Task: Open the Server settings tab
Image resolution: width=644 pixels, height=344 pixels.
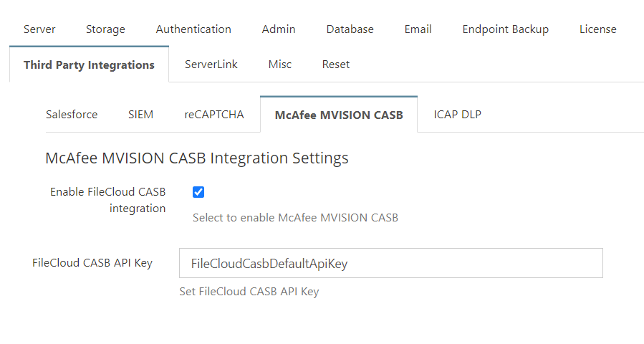Action: click(39, 29)
